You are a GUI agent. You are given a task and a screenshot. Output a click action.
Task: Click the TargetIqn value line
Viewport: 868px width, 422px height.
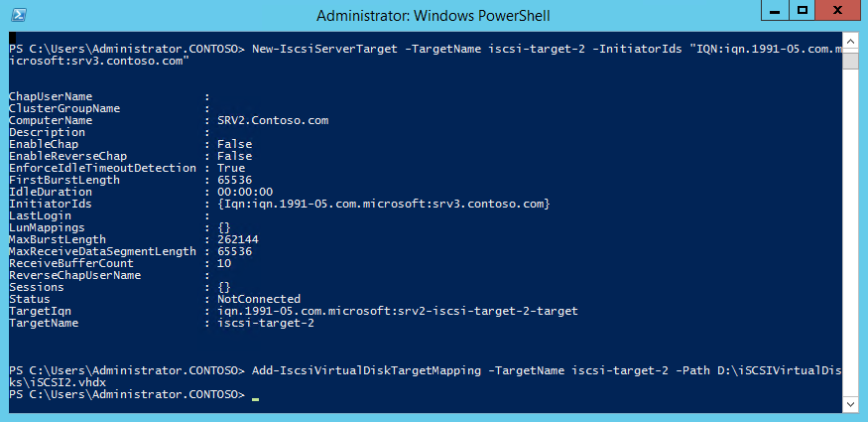point(397,311)
